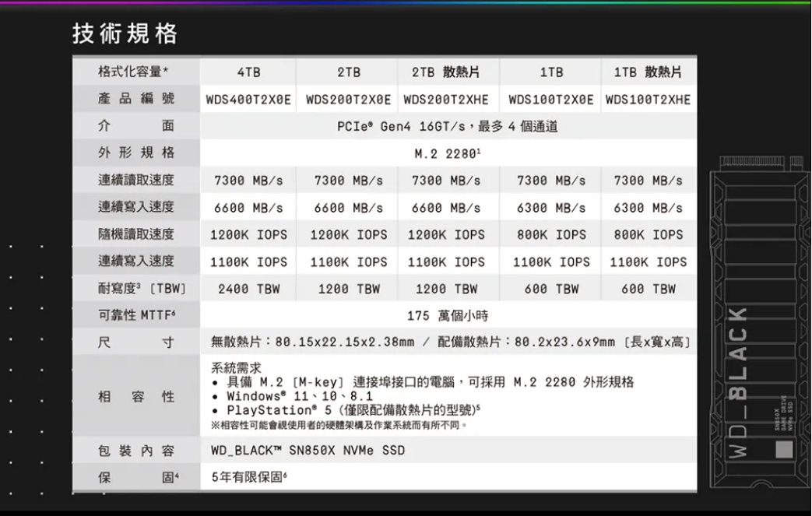The image size is (812, 516).
Task: Click product number WDS200T2X0E
Action: click(349, 100)
